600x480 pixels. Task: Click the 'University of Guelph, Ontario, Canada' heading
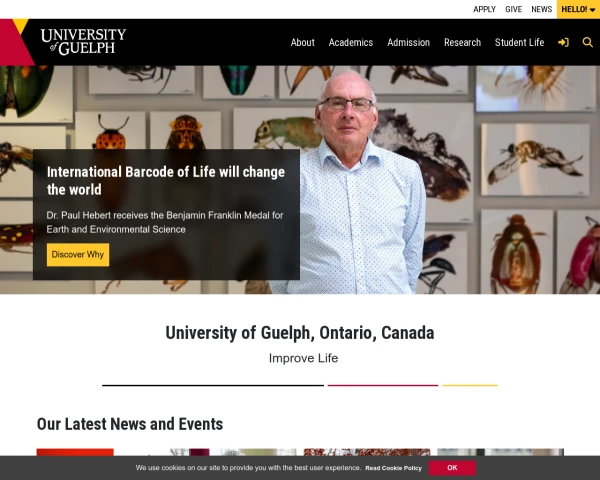click(300, 333)
